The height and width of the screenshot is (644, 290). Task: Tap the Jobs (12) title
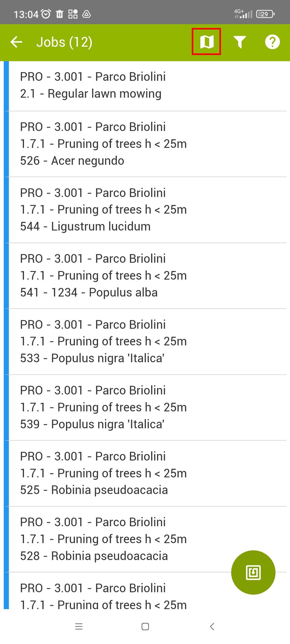pos(64,42)
